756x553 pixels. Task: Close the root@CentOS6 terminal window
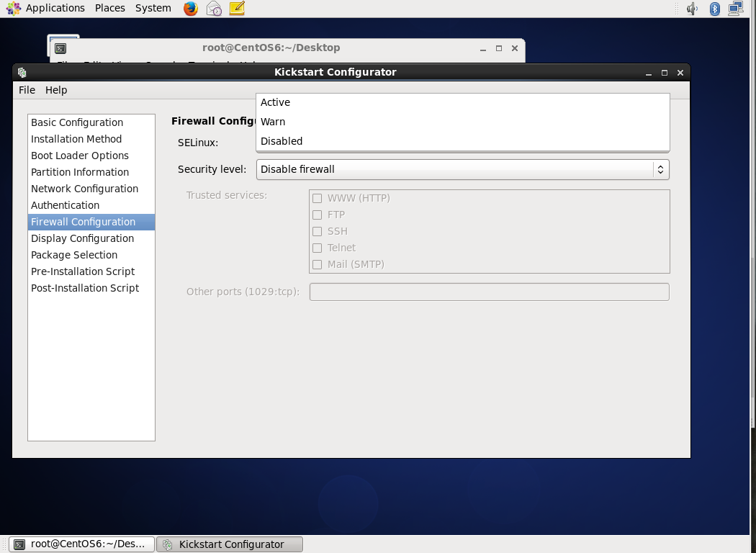pos(515,48)
